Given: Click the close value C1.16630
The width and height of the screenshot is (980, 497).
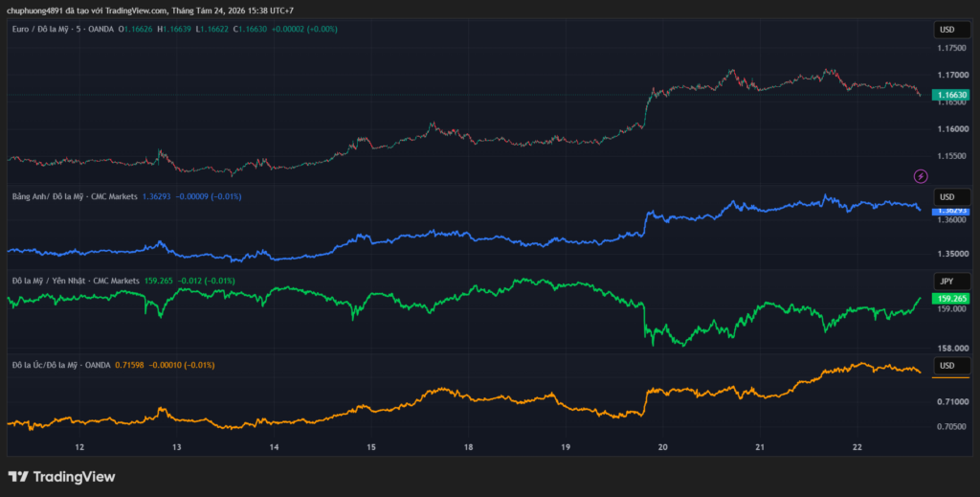Looking at the screenshot, I should pos(250,29).
